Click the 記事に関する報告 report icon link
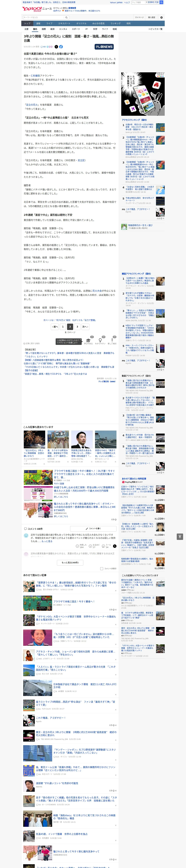This screenshot has height=868, width=186. (x=32, y=344)
